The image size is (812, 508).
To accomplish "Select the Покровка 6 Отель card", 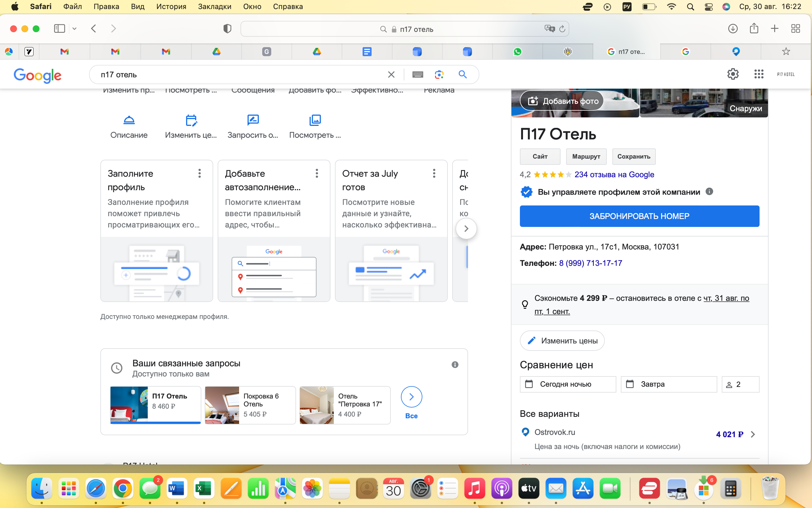I will pos(250,405).
